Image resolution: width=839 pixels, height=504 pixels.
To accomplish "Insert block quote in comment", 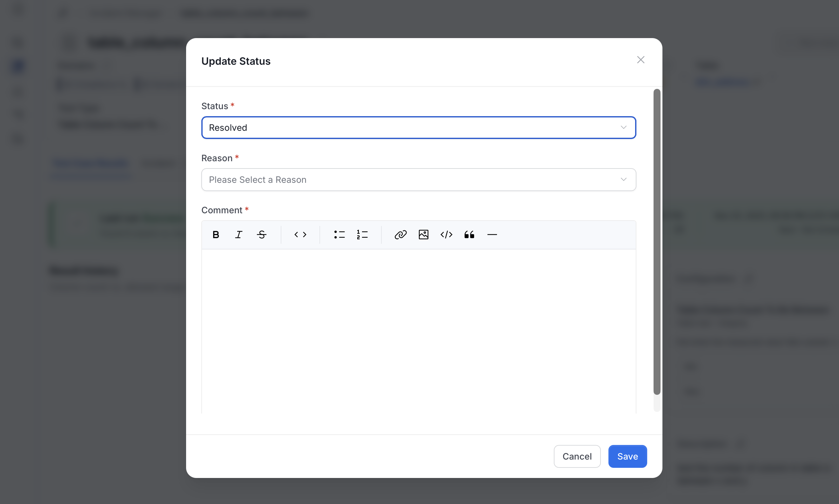I will [469, 235].
